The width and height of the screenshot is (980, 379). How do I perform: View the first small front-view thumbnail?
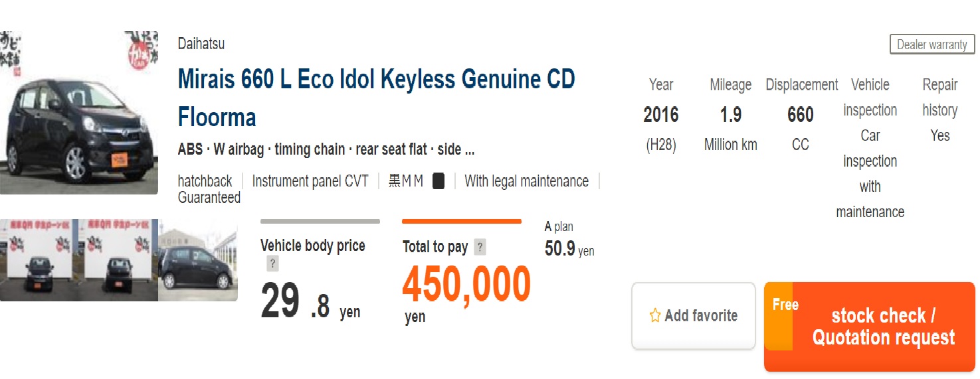pyautogui.click(x=39, y=260)
